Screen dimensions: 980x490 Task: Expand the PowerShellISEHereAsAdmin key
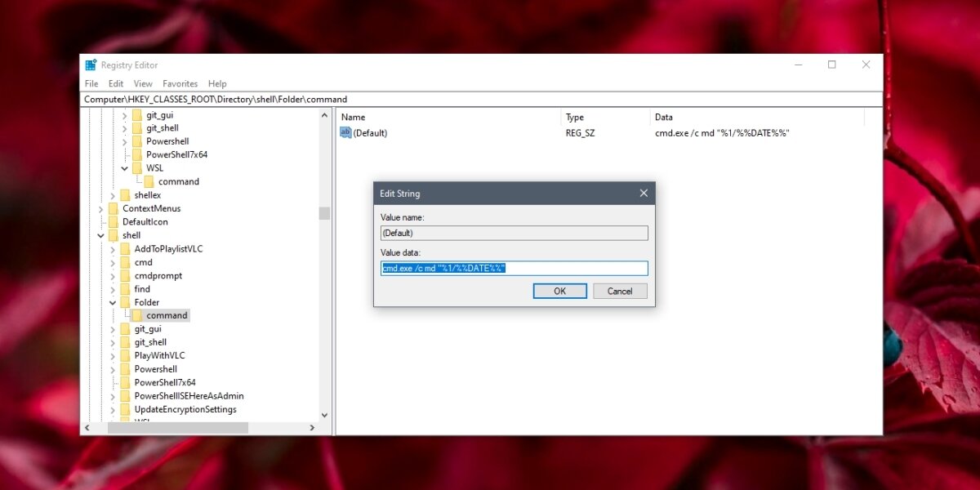coord(113,395)
